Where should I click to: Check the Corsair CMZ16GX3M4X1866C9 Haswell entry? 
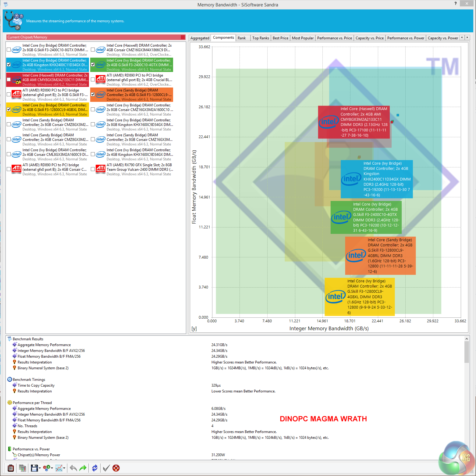(93, 50)
